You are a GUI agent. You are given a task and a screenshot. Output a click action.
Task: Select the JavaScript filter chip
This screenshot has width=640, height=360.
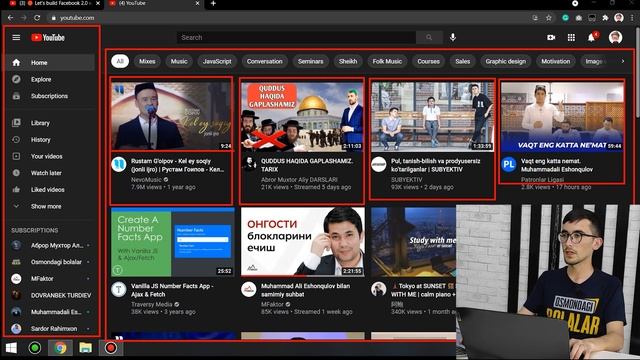[217, 61]
